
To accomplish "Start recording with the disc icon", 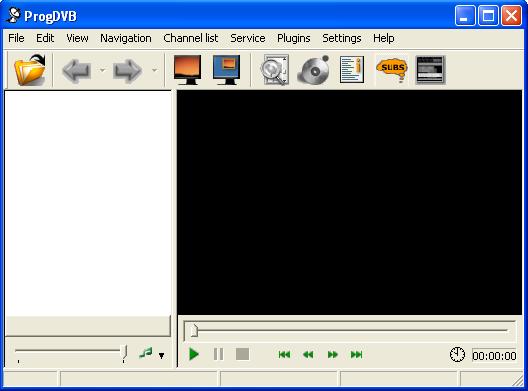I will tap(313, 70).
